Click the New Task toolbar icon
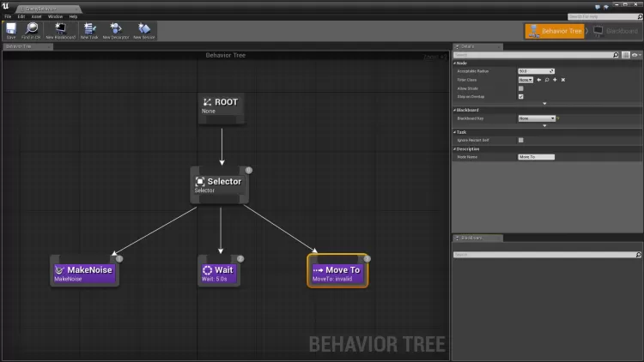This screenshot has height=362, width=644. click(x=89, y=31)
